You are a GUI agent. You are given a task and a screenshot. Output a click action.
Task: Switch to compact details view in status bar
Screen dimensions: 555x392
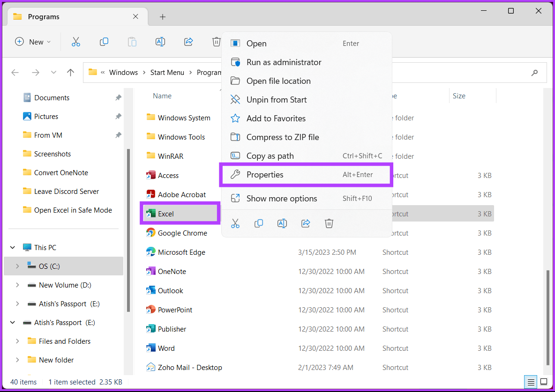coord(530,382)
